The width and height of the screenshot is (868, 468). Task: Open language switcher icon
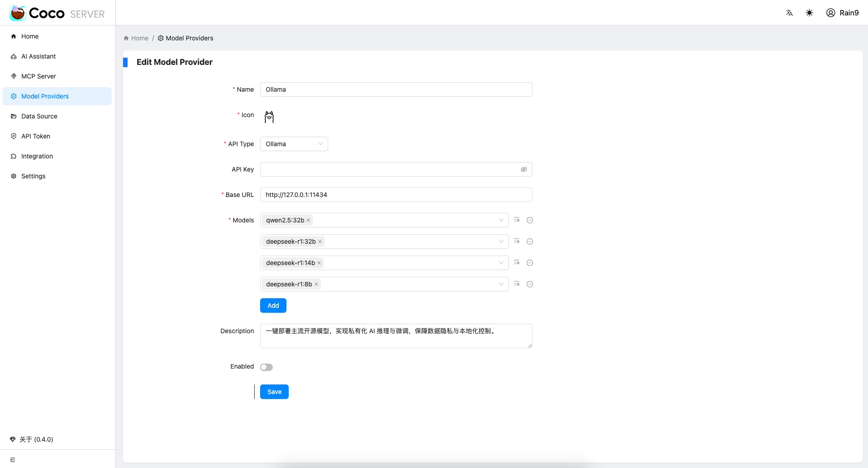point(789,13)
